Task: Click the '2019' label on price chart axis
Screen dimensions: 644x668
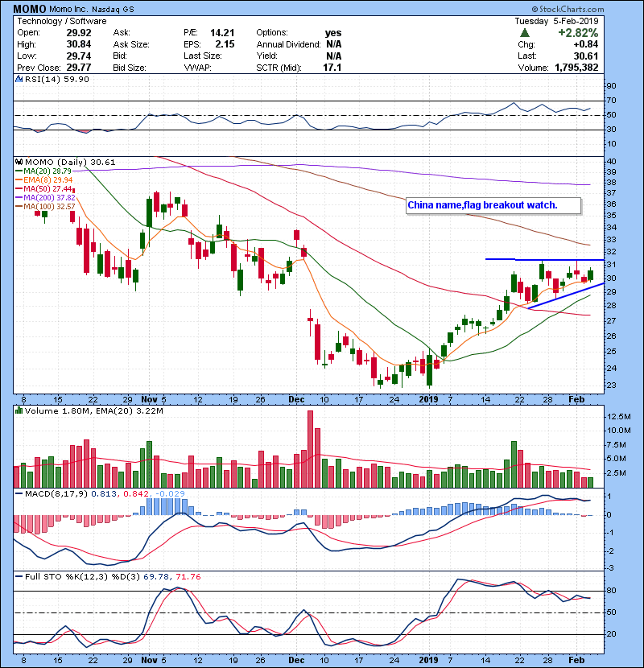Action: coord(429,399)
